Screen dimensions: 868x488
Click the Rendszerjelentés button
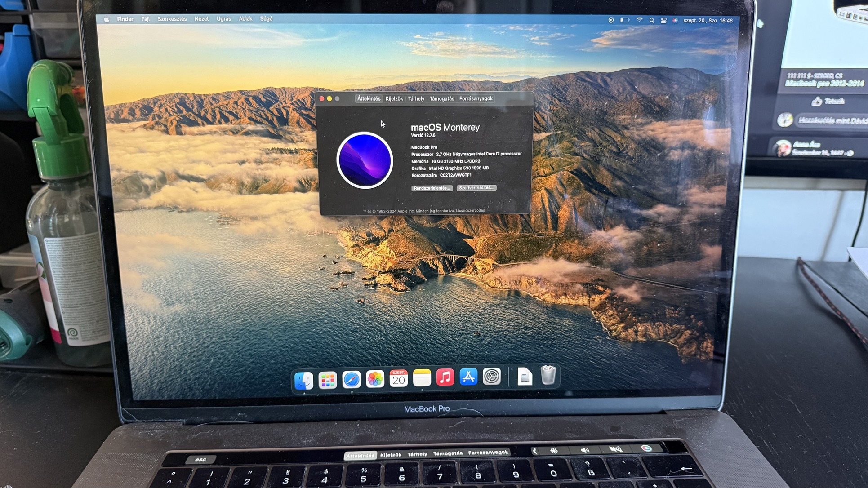(x=432, y=188)
